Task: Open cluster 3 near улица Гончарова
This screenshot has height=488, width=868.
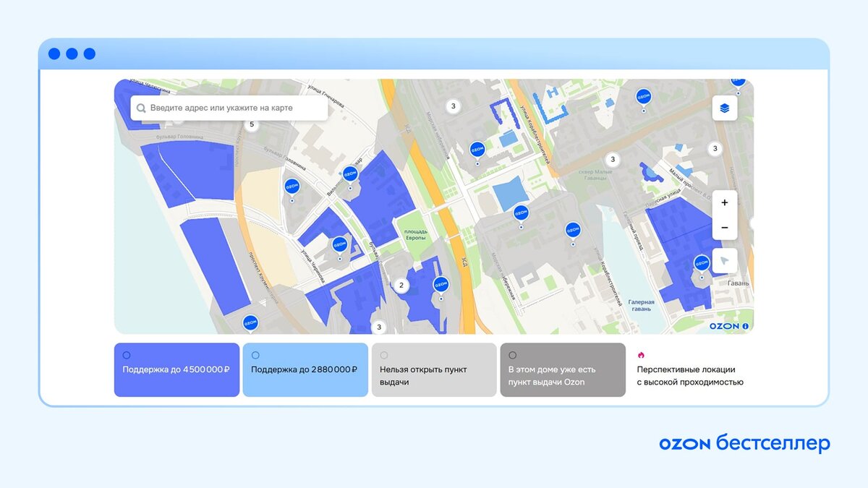Action: point(454,106)
